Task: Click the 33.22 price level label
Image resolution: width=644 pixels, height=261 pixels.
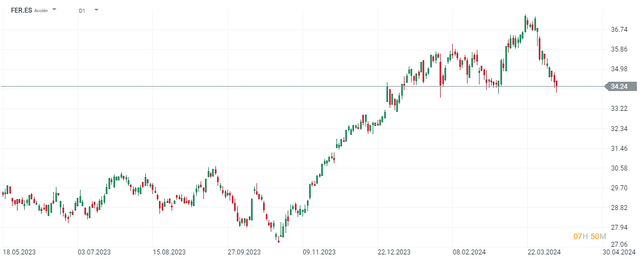Action: 619,109
